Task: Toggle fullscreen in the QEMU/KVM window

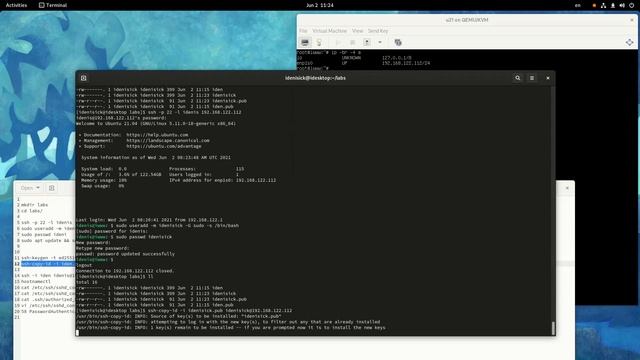Action: pos(629,42)
